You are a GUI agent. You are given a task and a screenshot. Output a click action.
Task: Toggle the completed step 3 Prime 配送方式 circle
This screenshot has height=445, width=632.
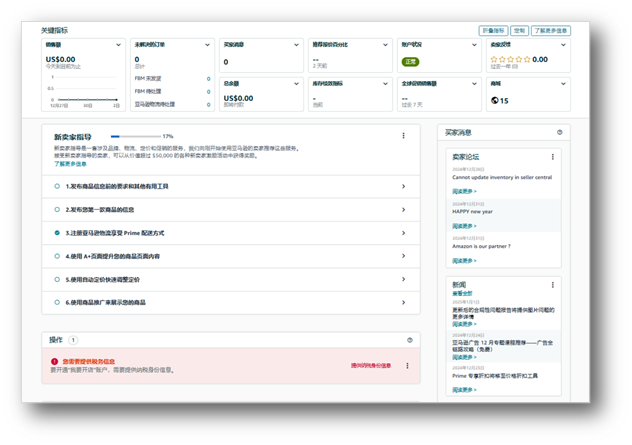[x=57, y=233]
